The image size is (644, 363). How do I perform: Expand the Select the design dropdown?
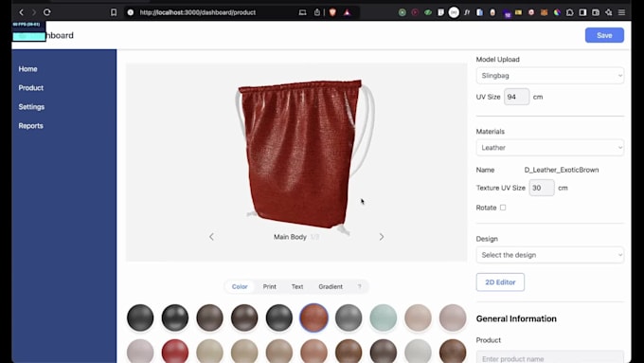(x=550, y=255)
